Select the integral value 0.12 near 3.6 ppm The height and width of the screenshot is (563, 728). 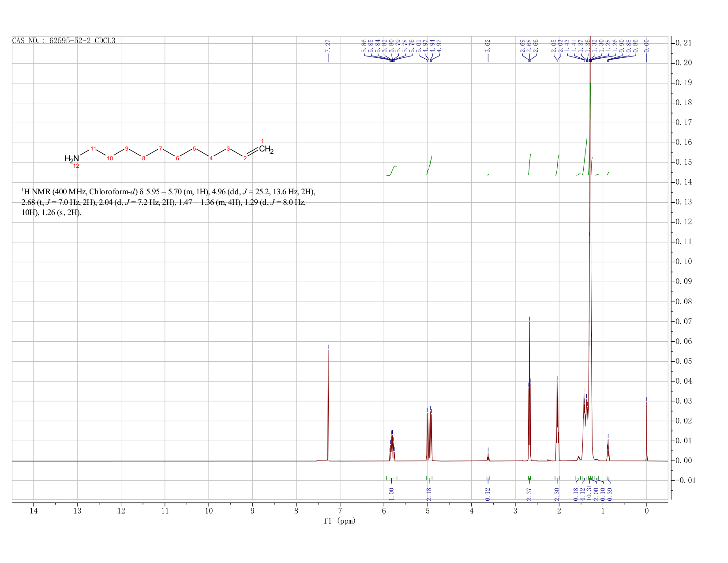click(488, 494)
